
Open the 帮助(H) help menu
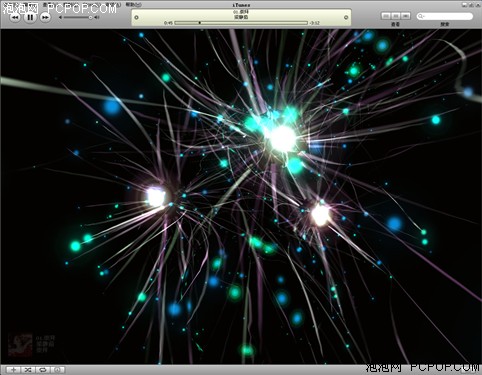[x=133, y=4]
